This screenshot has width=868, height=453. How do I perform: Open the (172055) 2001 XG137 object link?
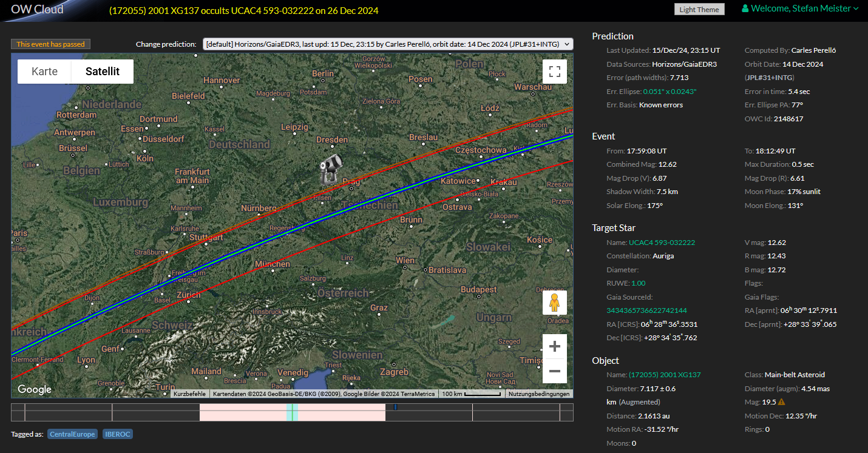tap(665, 375)
